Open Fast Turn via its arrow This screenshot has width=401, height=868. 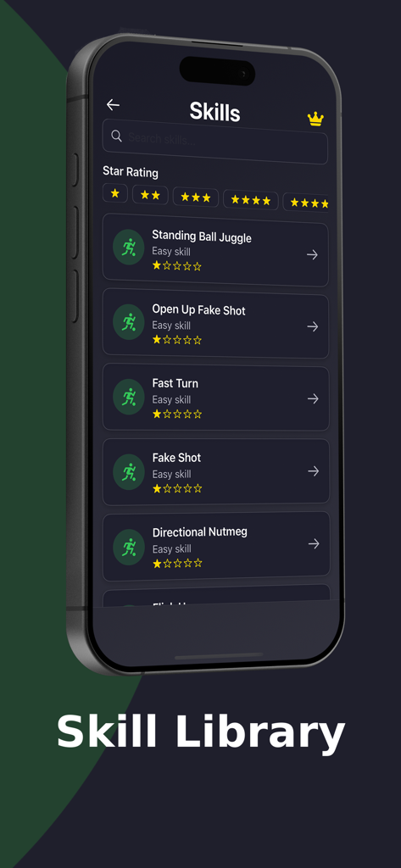point(313,398)
